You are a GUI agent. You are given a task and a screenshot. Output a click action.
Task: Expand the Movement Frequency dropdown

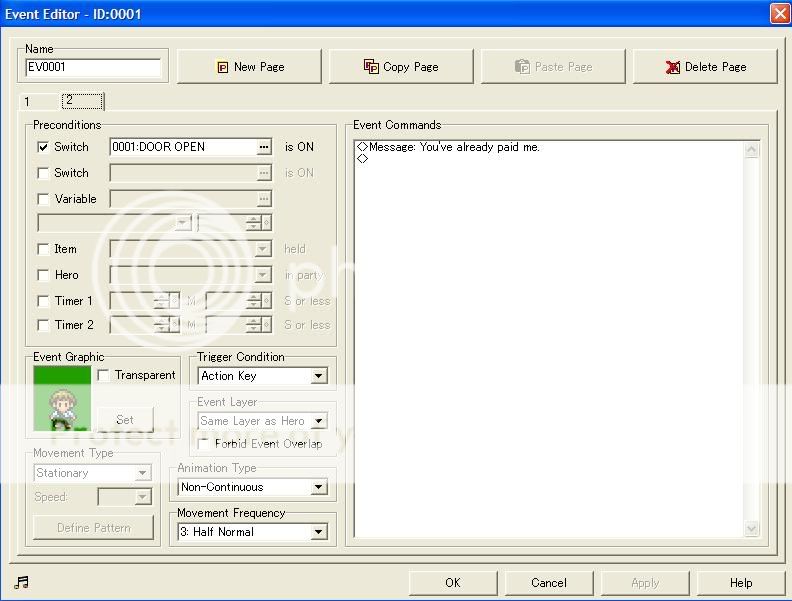pyautogui.click(x=318, y=533)
